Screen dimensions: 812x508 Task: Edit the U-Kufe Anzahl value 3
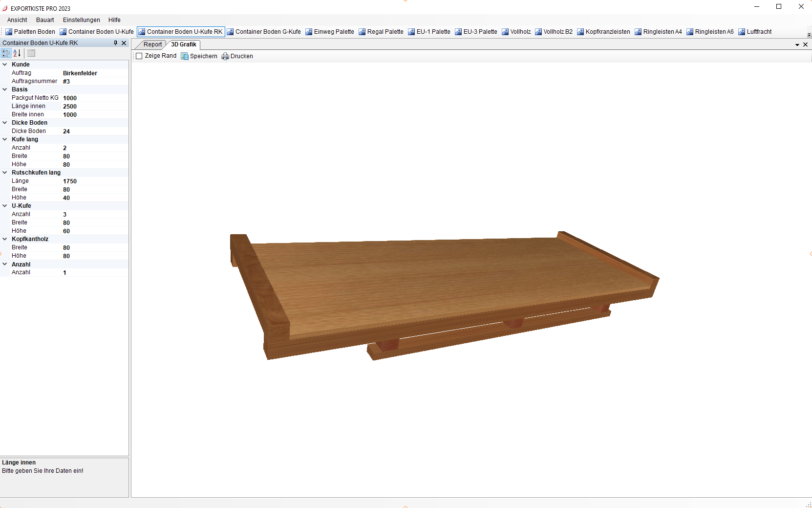coord(95,215)
